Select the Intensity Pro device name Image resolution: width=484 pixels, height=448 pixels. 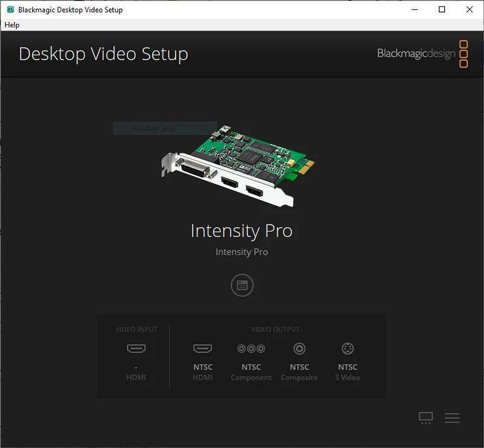(x=242, y=230)
